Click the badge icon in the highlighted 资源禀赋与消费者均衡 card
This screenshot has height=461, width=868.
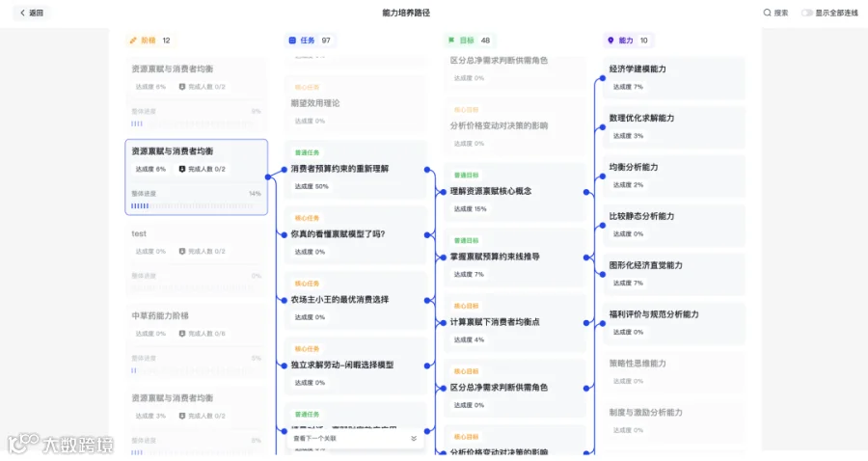(x=181, y=169)
